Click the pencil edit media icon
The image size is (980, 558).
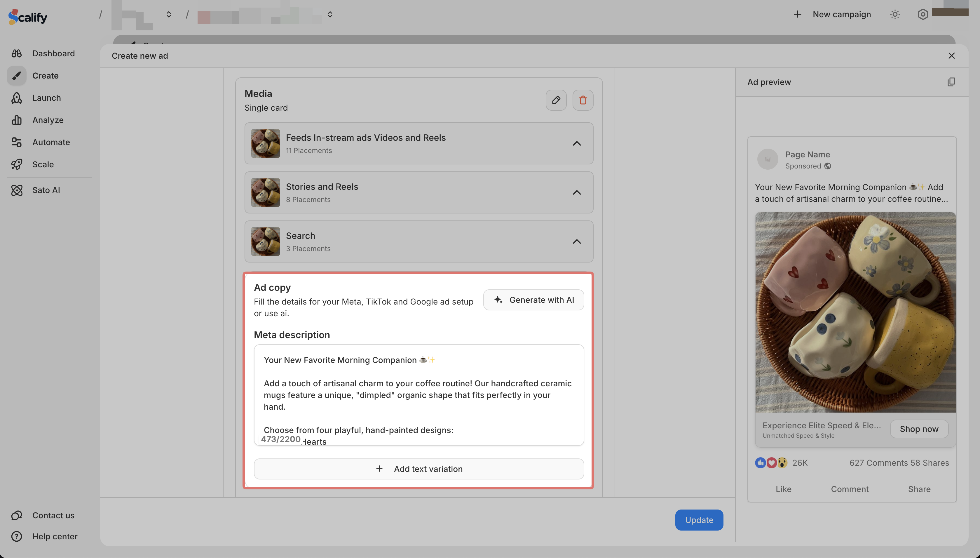click(x=556, y=100)
